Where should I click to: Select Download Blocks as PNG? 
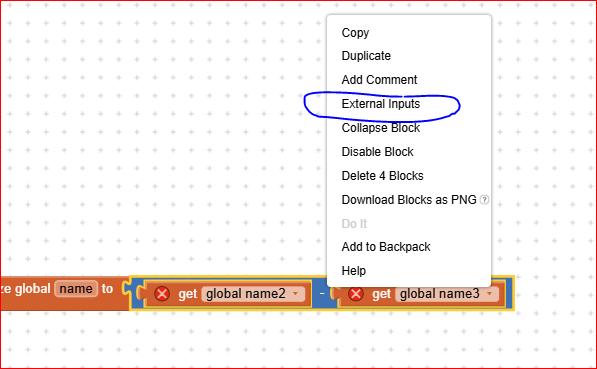(x=409, y=200)
